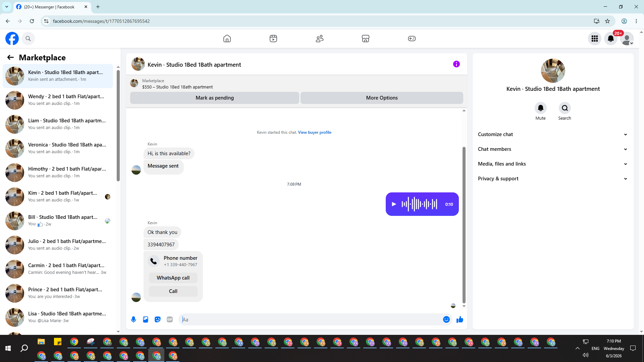Screen dimensions: 644x362
Task: Reload the page with browser refresh icon
Action: click(32, 21)
